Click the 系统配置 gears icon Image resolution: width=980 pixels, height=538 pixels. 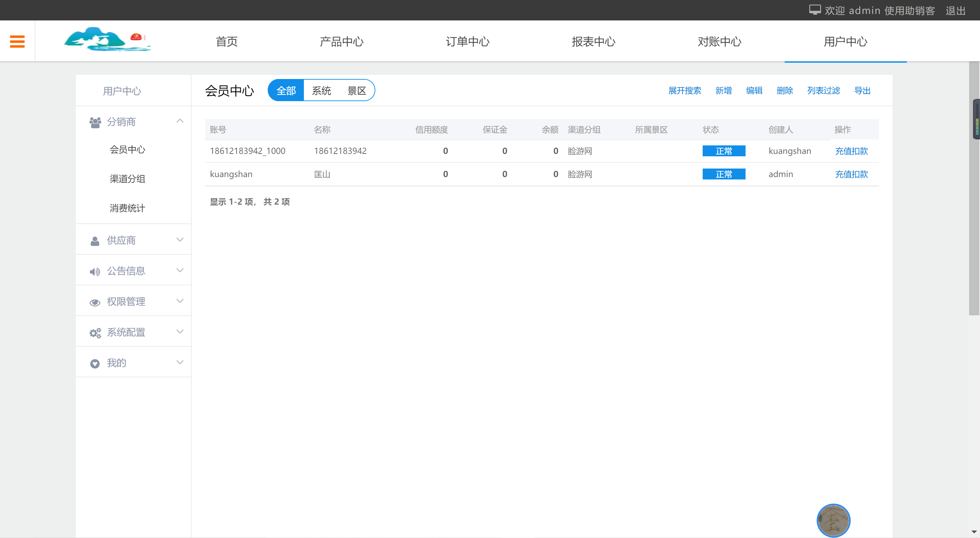pos(95,333)
